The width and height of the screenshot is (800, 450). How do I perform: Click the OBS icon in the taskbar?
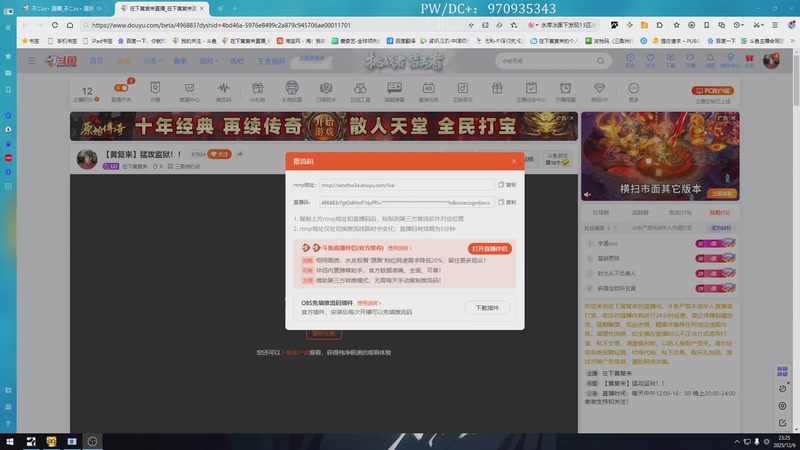tap(92, 441)
